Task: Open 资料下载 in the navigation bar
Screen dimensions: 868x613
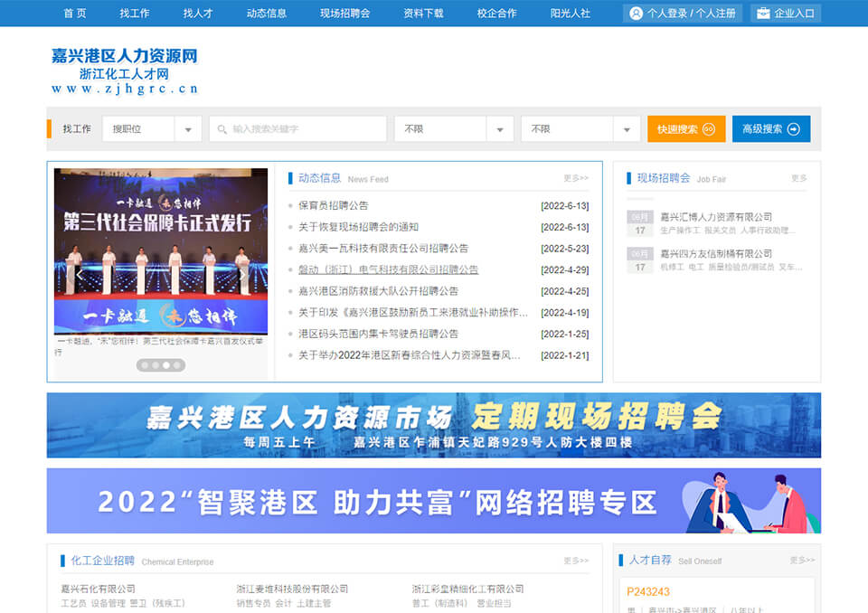Action: pos(423,14)
